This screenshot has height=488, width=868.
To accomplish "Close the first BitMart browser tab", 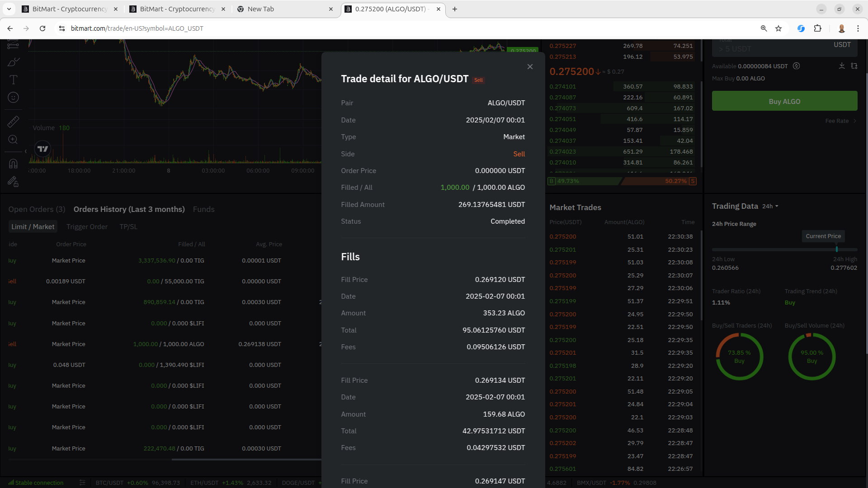I will click(x=116, y=9).
